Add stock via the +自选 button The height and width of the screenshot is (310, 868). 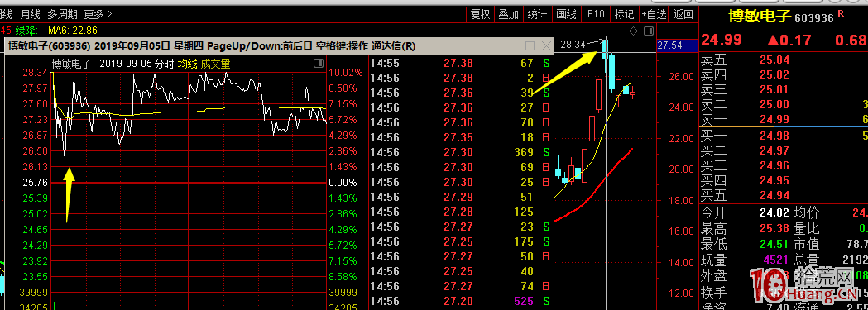click(655, 14)
